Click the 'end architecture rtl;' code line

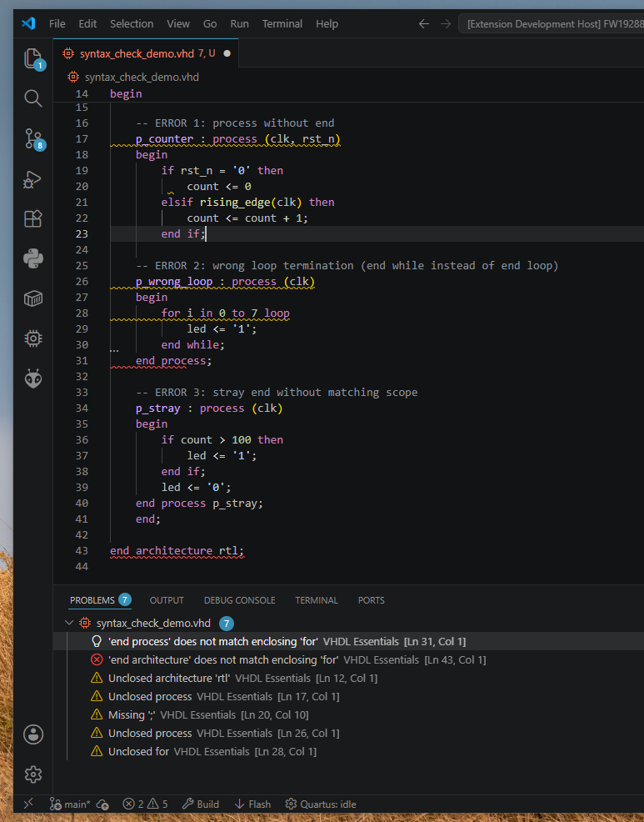177,550
